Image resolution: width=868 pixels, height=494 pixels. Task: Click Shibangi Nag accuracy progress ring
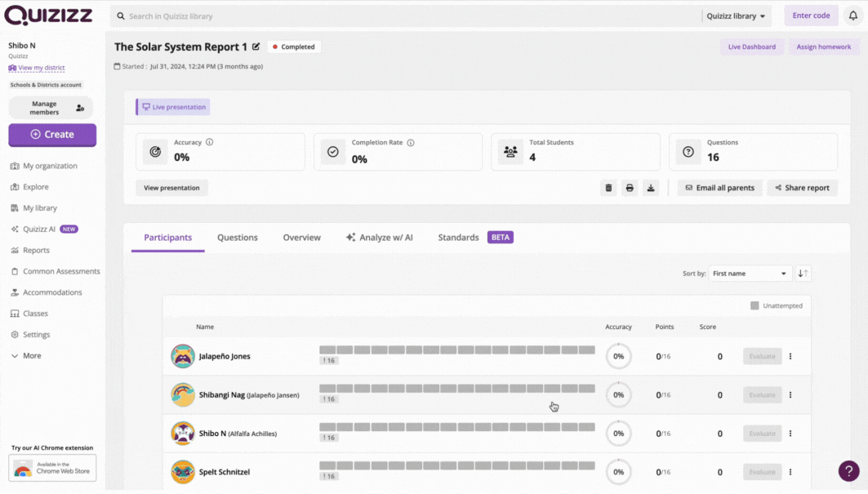618,395
